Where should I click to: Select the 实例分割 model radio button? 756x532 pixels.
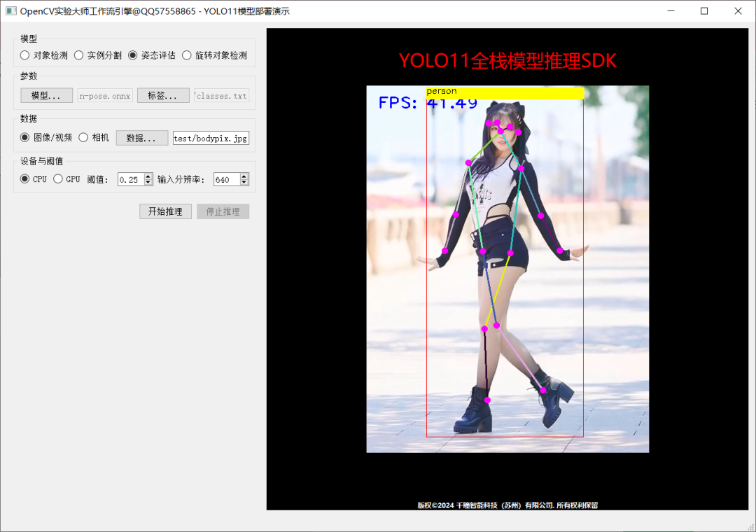[98, 55]
